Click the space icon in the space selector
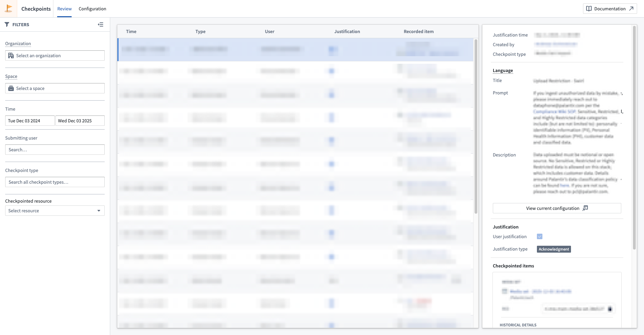This screenshot has height=335, width=644. [x=11, y=88]
